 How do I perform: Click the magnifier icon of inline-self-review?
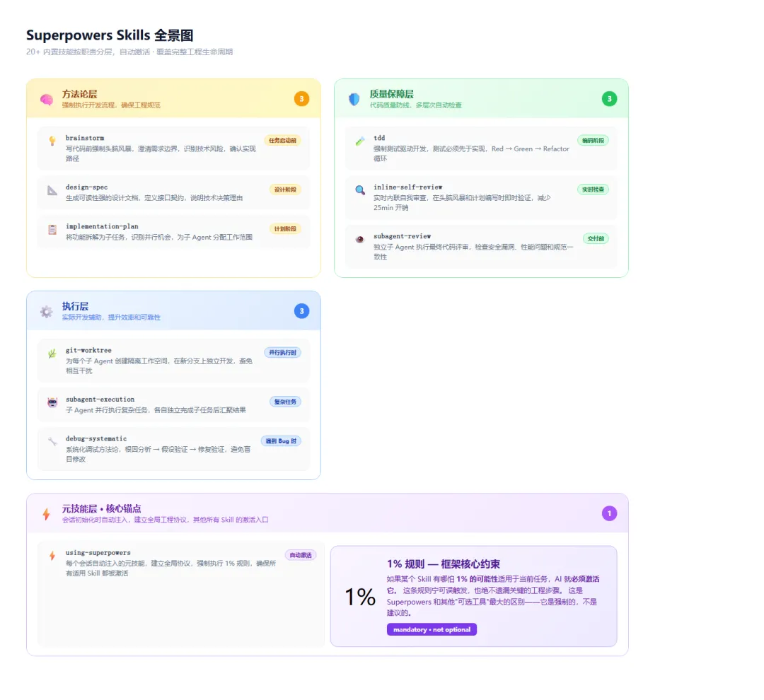pos(360,190)
